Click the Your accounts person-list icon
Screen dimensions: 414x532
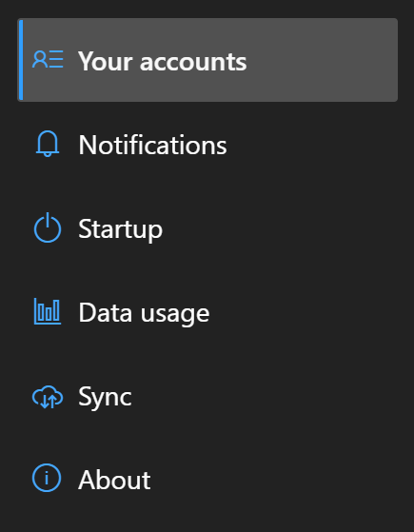coord(48,60)
